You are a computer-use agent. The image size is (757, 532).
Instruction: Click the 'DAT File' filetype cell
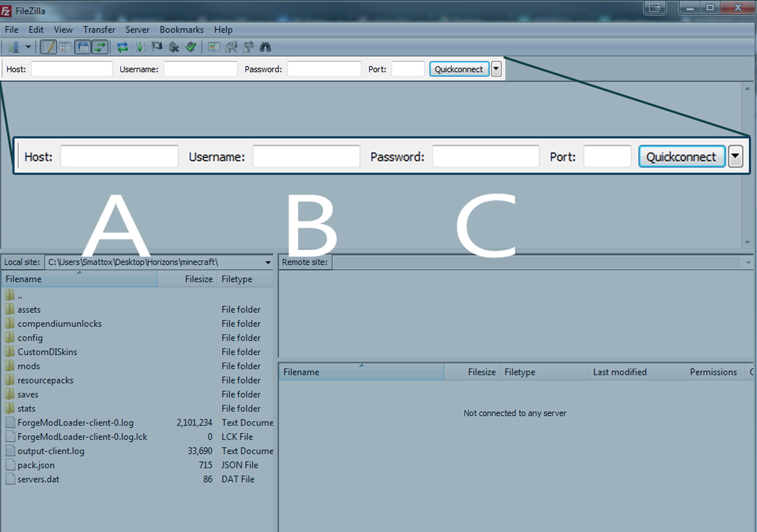coord(238,479)
